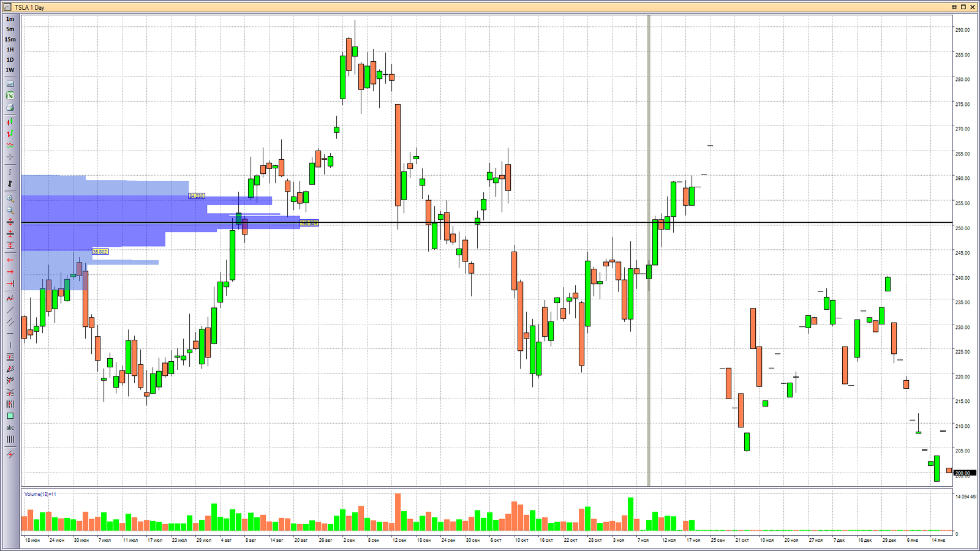Select the Fibonacci pitchfork tool

pyautogui.click(x=10, y=392)
